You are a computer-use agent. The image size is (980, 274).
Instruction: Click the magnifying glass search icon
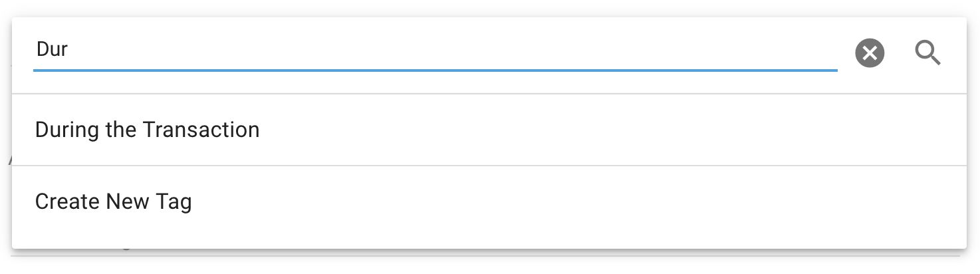[927, 53]
